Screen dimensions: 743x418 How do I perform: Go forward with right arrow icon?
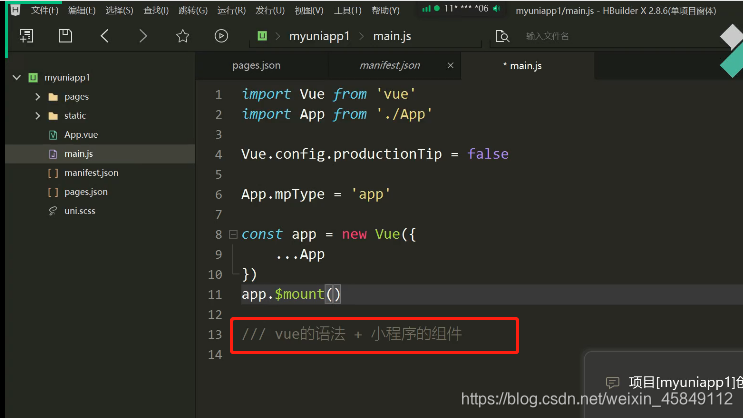(x=143, y=36)
